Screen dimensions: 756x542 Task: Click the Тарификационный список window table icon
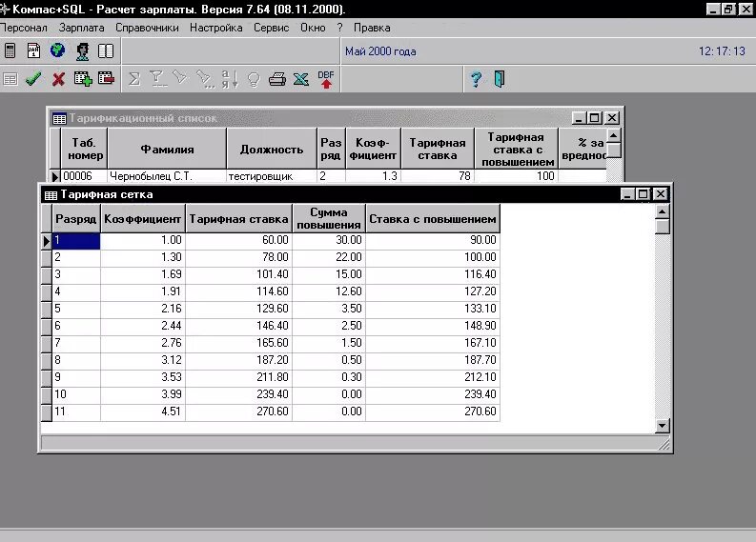[59, 118]
